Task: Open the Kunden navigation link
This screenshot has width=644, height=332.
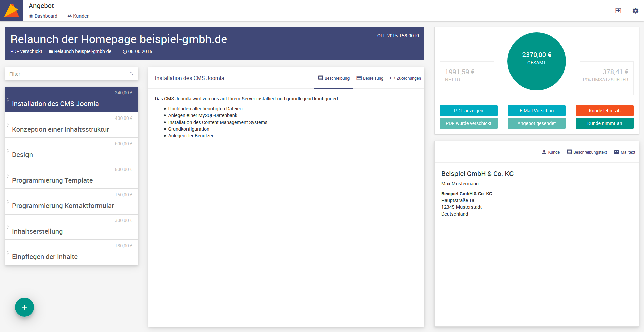Action: [78, 16]
